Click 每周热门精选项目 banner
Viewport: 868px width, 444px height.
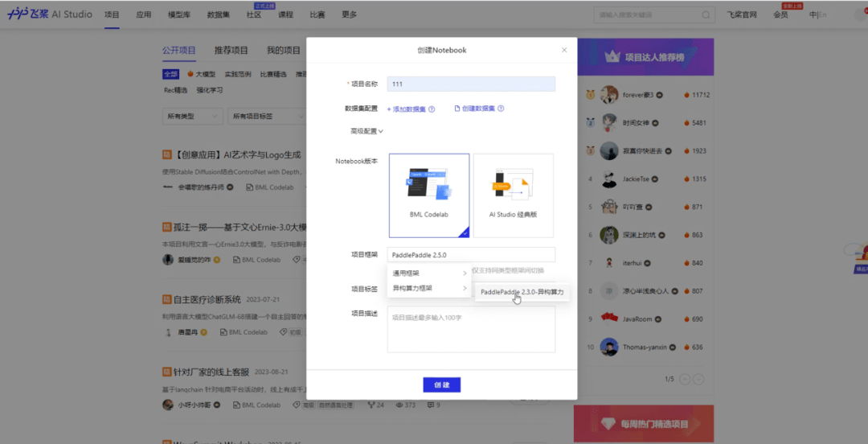(644, 424)
